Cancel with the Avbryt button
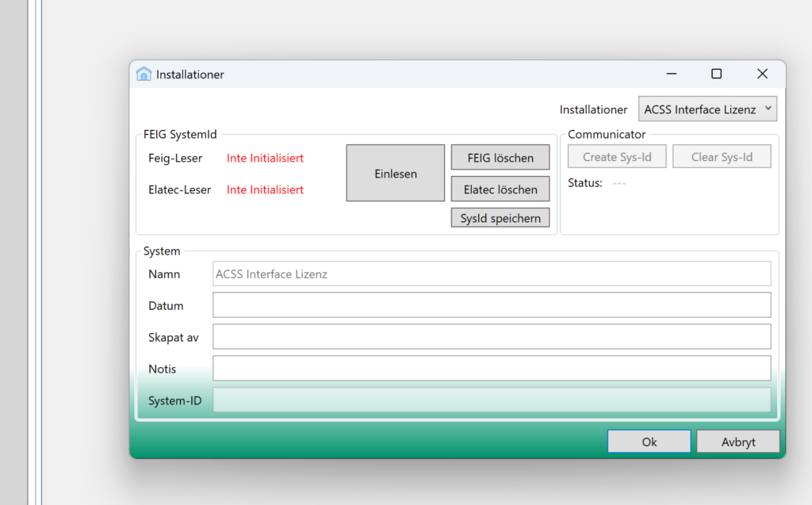This screenshot has height=505, width=812. coord(737,442)
